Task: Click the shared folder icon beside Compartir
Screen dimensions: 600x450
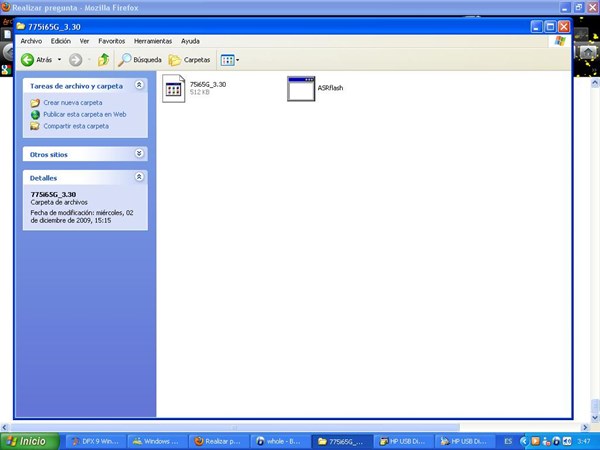Action: coord(35,126)
